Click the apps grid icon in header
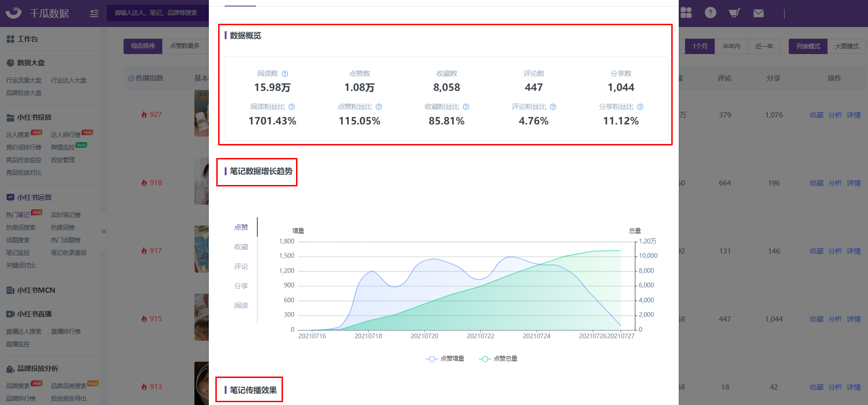The height and width of the screenshot is (405, 868). (x=686, y=13)
